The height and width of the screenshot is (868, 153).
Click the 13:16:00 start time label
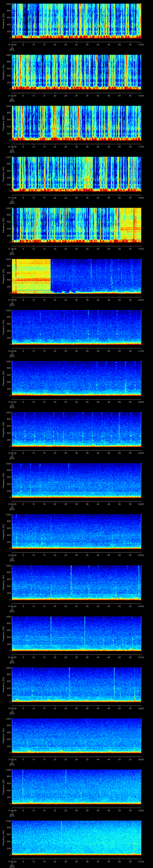pos(12,146)
